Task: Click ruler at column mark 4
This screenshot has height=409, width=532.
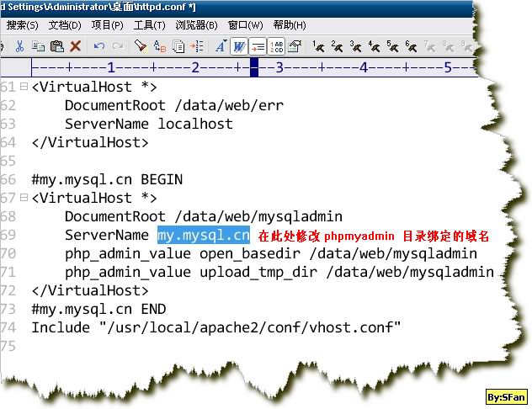Action: 364,67
